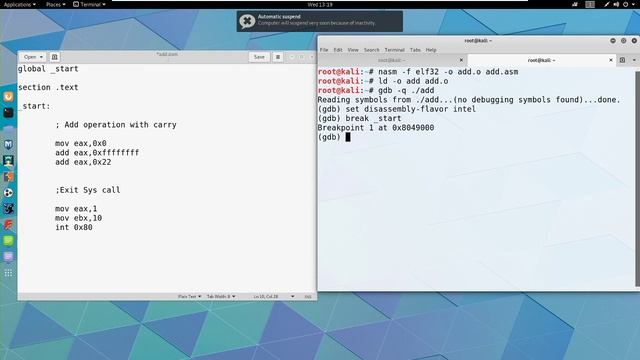Click 'nasm -f elf32 -o add.o add.asm' command line
Viewport: 640px width, 360px height.
[x=448, y=72]
